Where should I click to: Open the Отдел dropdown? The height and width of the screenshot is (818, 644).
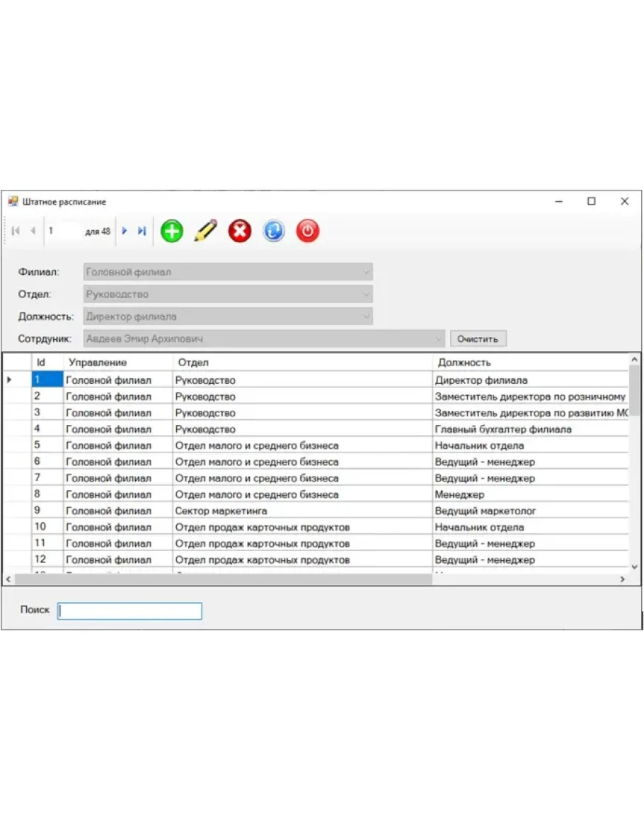point(366,295)
